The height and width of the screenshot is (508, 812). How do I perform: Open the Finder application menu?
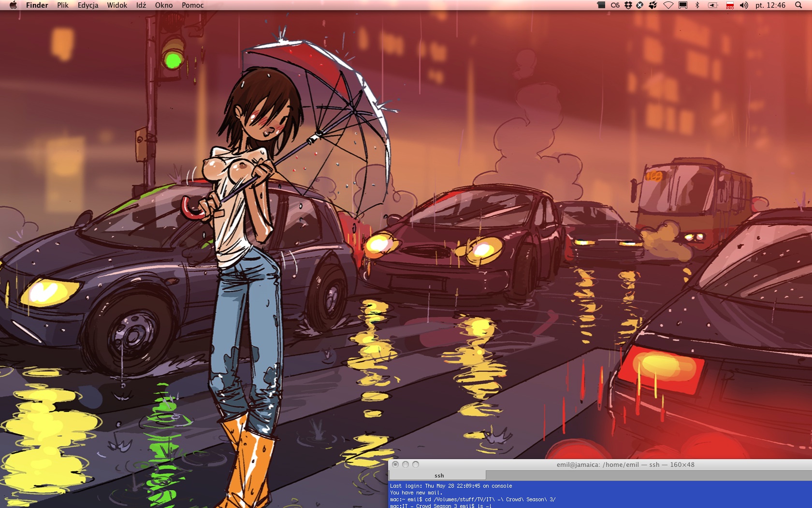[37, 5]
